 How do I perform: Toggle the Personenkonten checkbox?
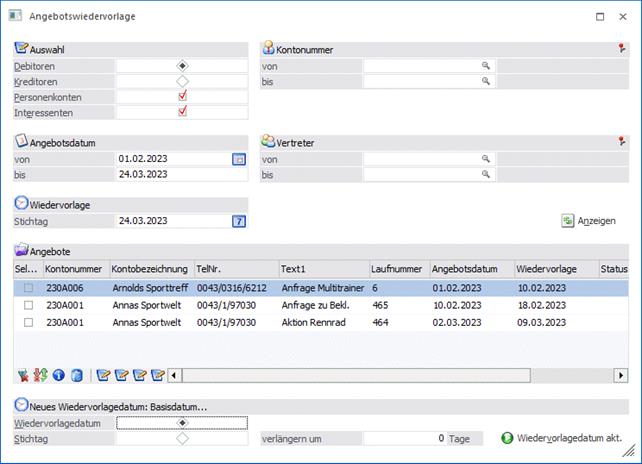[x=182, y=97]
